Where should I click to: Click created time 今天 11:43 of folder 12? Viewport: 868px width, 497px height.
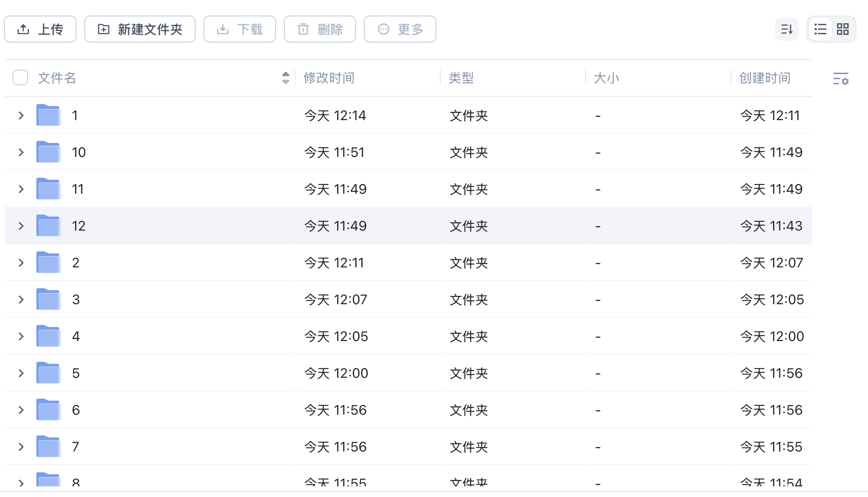click(x=771, y=226)
